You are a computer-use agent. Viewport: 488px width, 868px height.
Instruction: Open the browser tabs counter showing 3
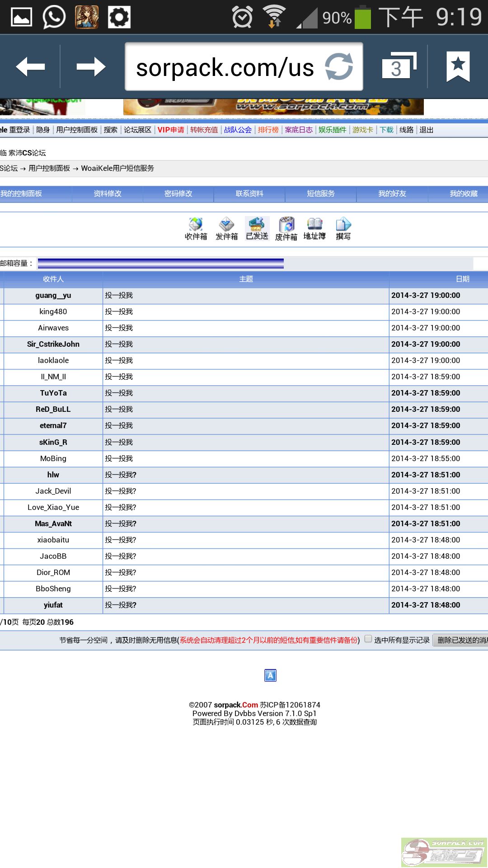pos(397,67)
